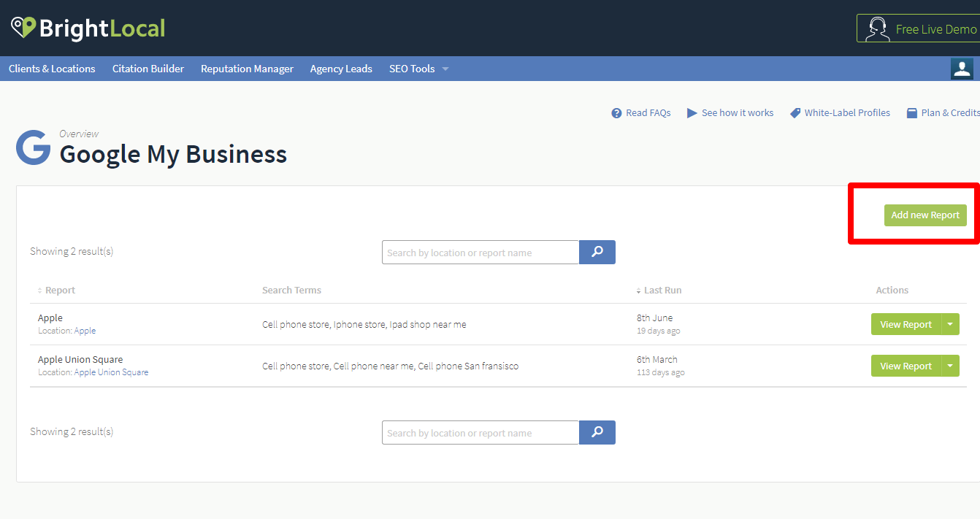Screen dimensions: 980x519
Task: Go to Citation Builder
Action: pos(148,69)
